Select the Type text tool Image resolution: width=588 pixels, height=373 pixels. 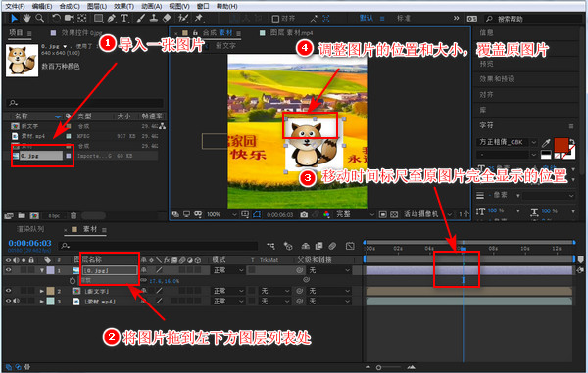click(x=124, y=18)
